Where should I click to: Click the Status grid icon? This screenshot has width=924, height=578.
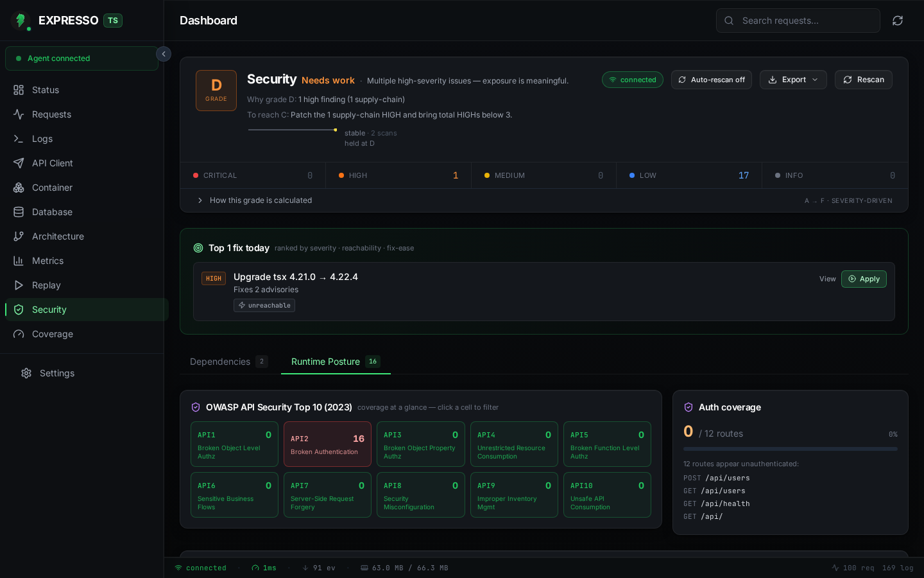(x=19, y=90)
